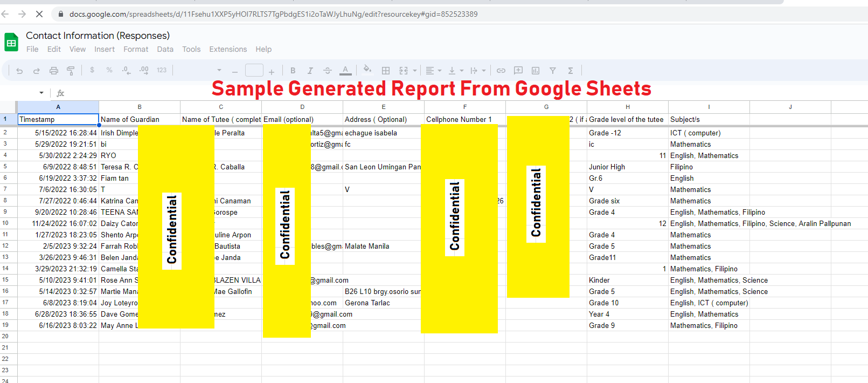The height and width of the screenshot is (383, 868).
Task: Open the borders tool
Action: pyautogui.click(x=386, y=71)
